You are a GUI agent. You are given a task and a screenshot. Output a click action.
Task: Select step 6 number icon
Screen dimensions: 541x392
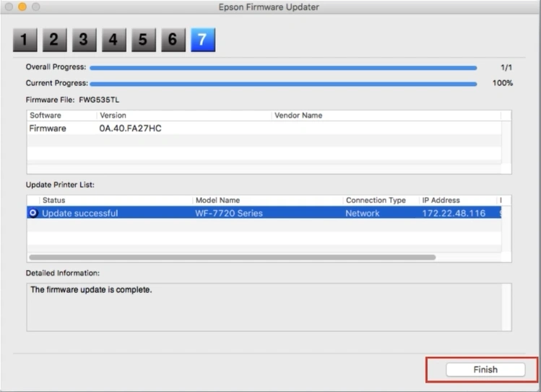(173, 40)
